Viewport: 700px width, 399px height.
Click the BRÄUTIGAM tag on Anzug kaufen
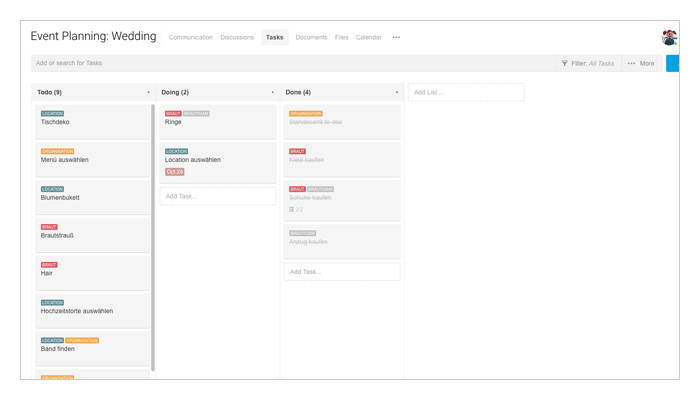coord(302,233)
